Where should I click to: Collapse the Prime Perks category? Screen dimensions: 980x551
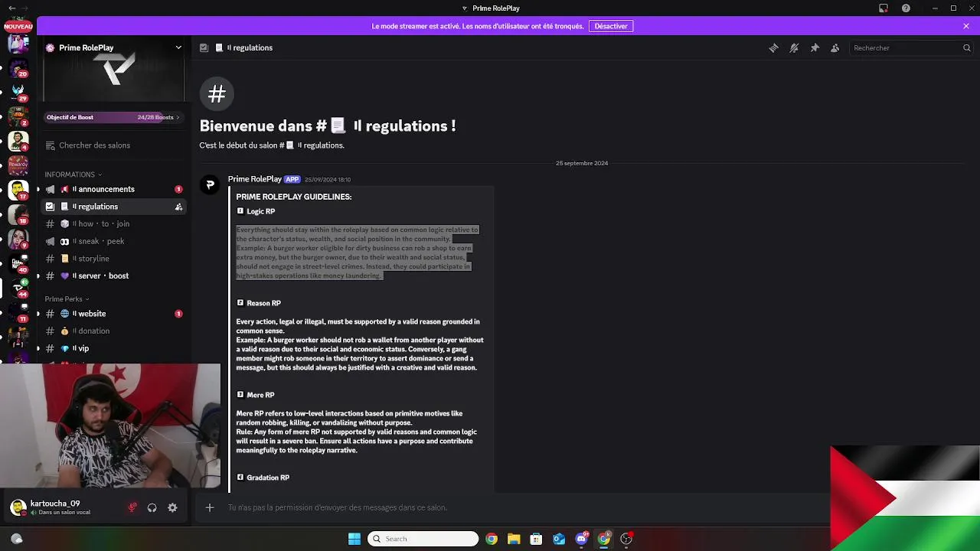click(67, 299)
